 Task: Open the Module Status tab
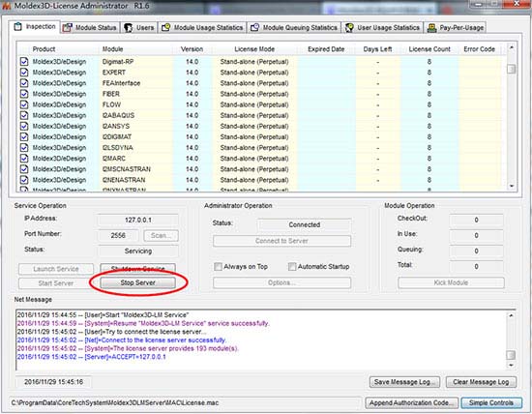pos(90,28)
